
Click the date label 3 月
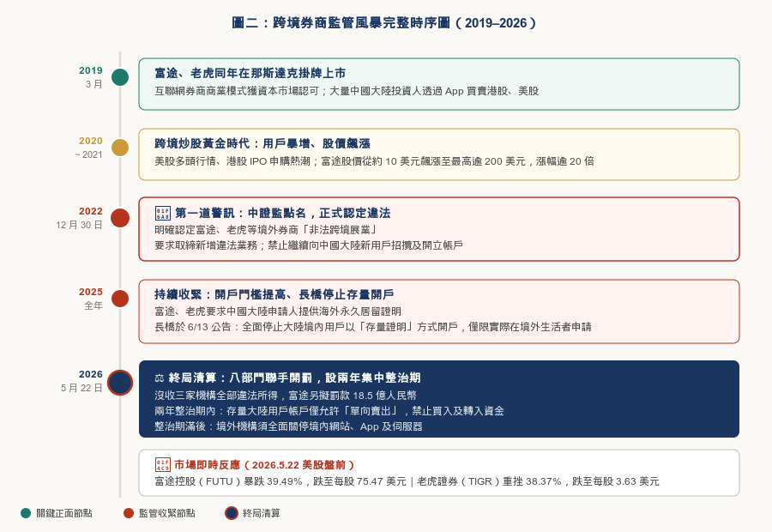[x=94, y=84]
